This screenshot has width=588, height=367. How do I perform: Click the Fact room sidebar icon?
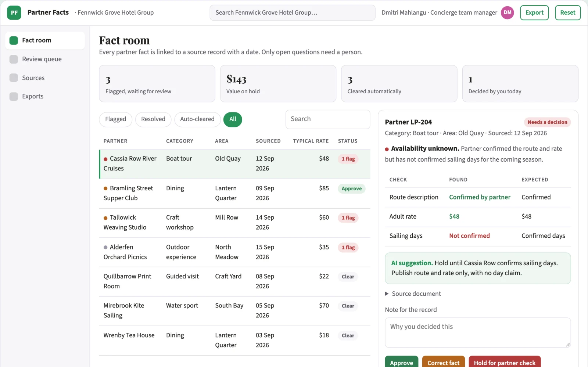tap(14, 40)
